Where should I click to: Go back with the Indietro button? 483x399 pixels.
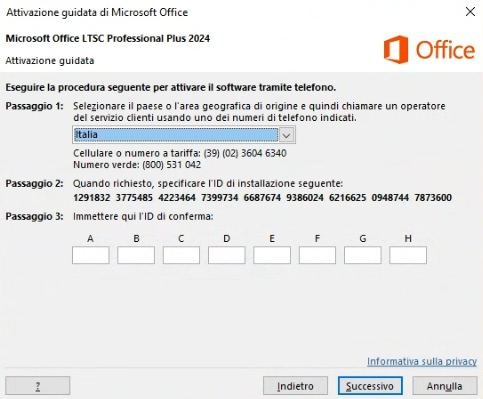pyautogui.click(x=295, y=386)
